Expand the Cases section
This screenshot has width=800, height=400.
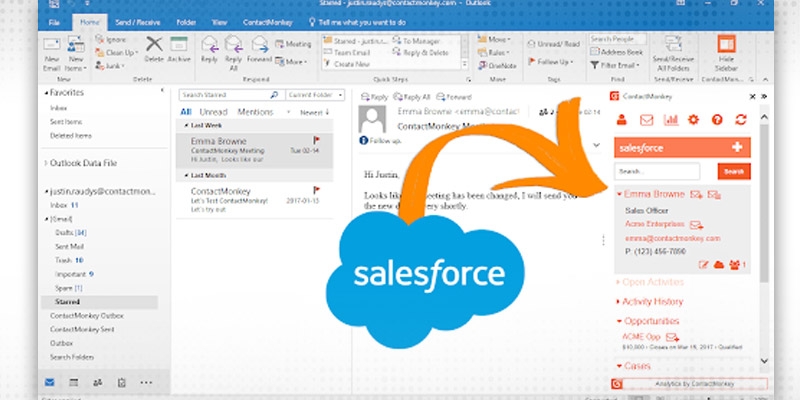click(633, 366)
